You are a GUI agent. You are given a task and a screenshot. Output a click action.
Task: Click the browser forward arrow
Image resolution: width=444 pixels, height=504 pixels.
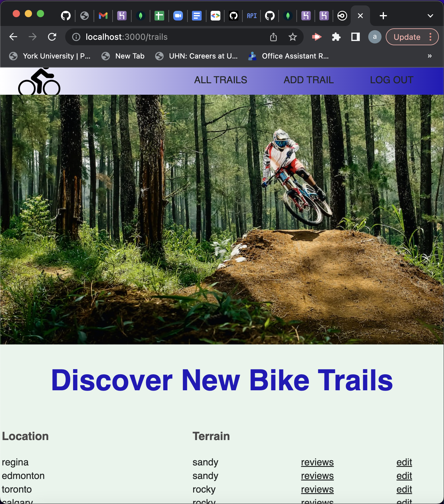pyautogui.click(x=33, y=37)
